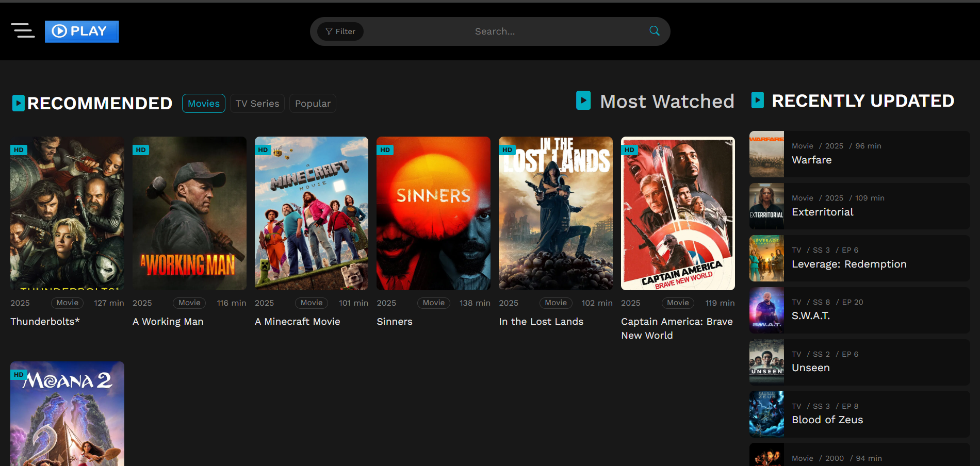Open the In the Lost Lands poster
980x466 pixels.
556,213
